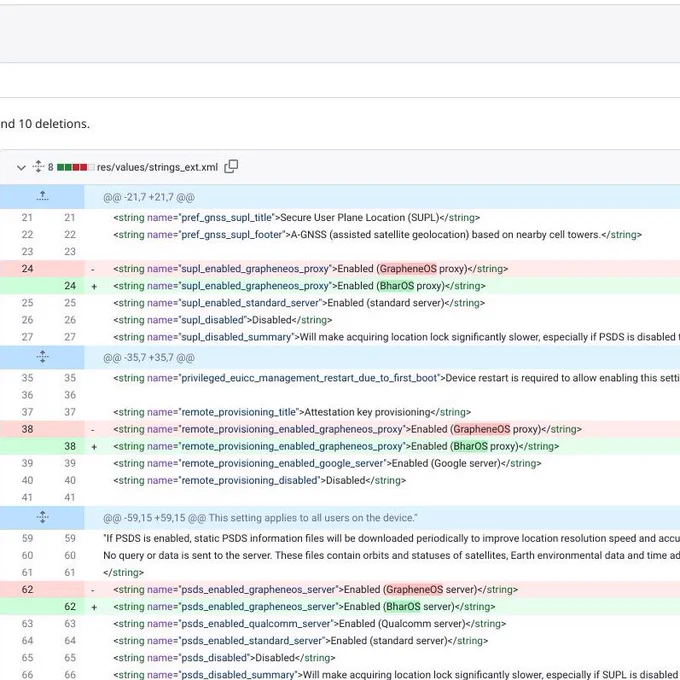This screenshot has width=680, height=680.
Task: Click the remote_provisioning_title string line
Action: (x=292, y=412)
